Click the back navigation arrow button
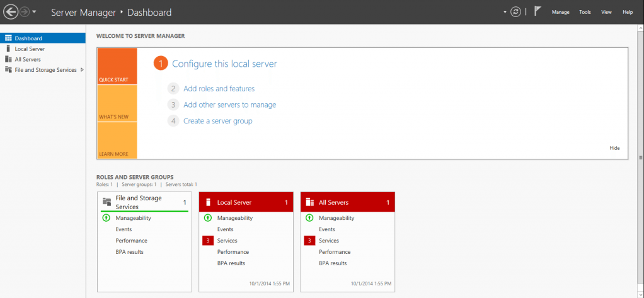 (x=10, y=12)
